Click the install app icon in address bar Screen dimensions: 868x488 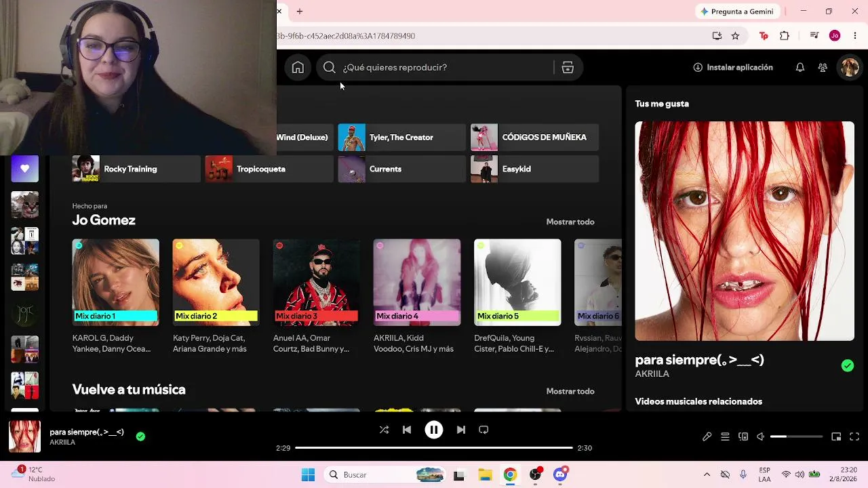717,36
